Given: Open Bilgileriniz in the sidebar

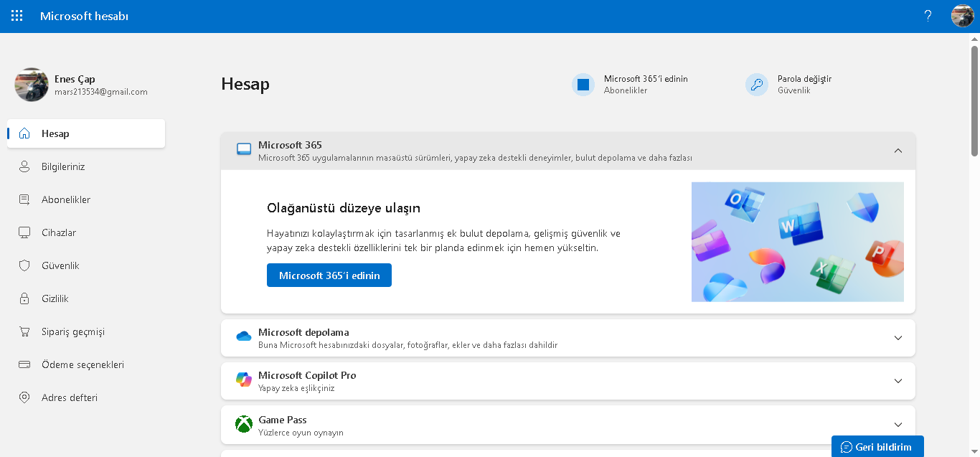Looking at the screenshot, I should tap(86, 166).
